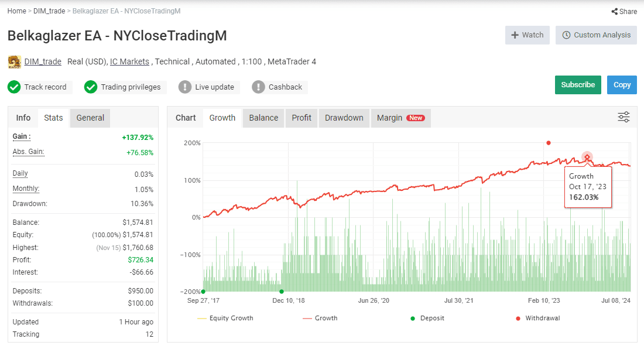The image size is (644, 349).
Task: Toggle Growth series in chart legend
Action: pyautogui.click(x=320, y=318)
